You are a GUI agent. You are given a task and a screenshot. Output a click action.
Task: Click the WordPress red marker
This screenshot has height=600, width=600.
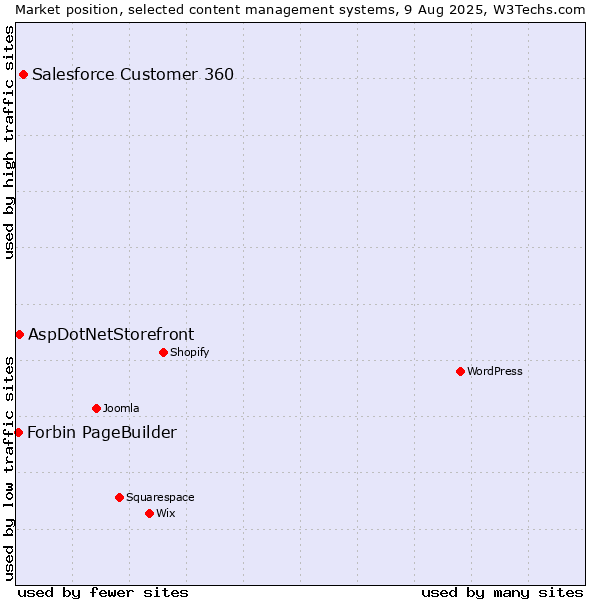pyautogui.click(x=460, y=372)
